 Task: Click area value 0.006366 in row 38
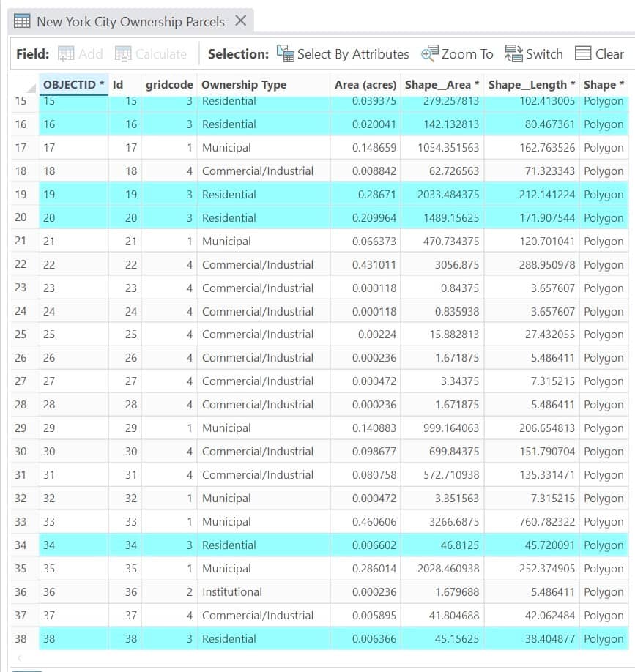tap(365, 639)
